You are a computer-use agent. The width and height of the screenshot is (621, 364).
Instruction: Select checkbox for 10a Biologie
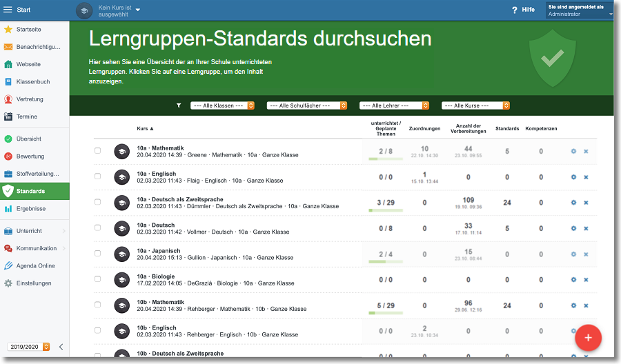tap(97, 279)
